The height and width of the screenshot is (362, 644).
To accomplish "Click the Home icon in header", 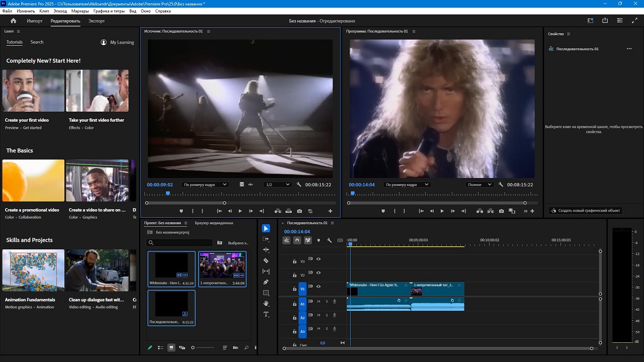I will click(x=14, y=21).
